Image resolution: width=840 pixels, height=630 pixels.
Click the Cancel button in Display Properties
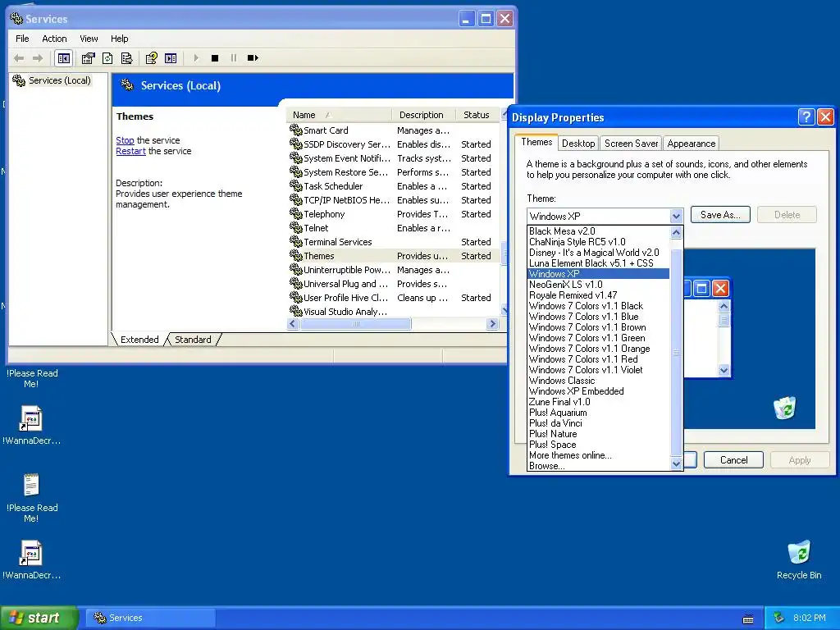(733, 460)
